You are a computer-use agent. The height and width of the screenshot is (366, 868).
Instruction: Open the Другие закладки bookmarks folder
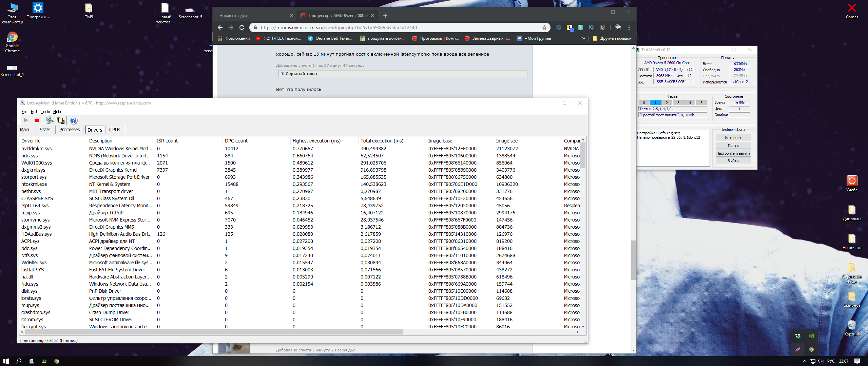(x=612, y=38)
